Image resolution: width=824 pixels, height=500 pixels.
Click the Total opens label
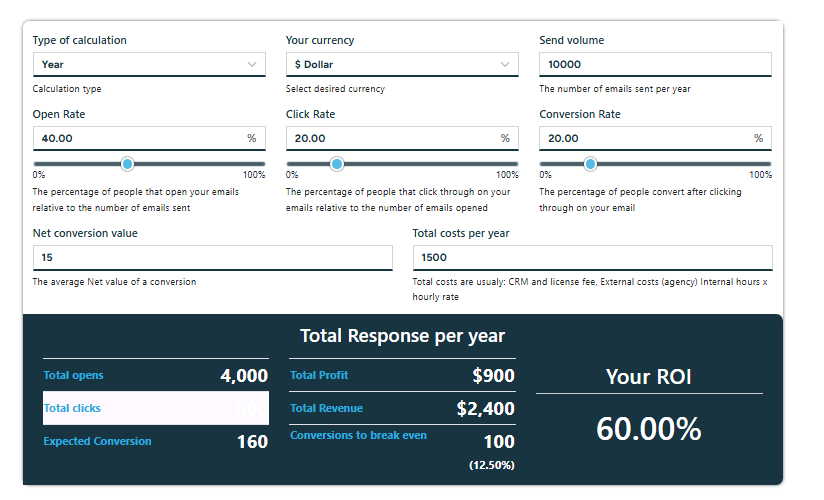(x=73, y=376)
